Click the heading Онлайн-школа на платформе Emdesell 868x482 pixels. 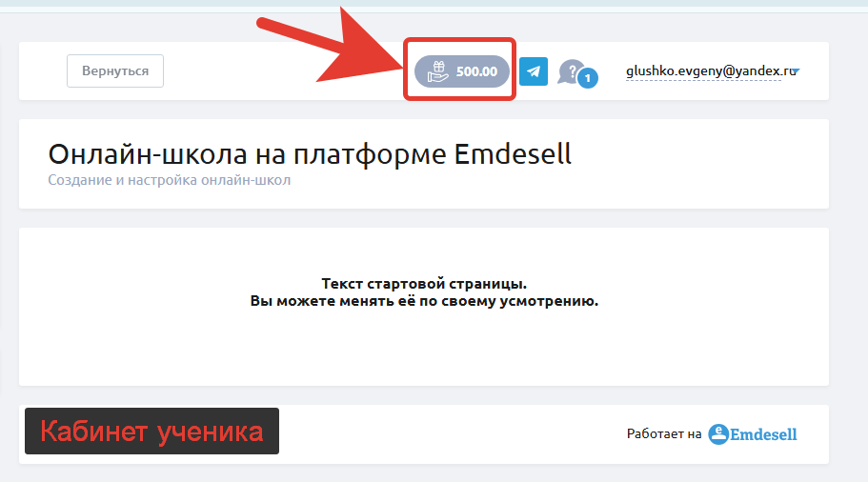[310, 154]
